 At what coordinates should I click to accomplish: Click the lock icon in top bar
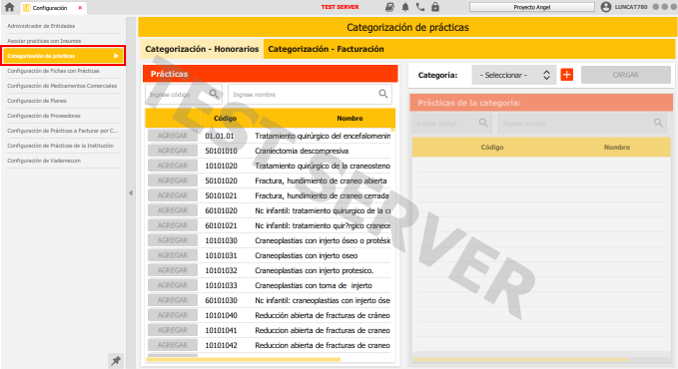[x=435, y=7]
